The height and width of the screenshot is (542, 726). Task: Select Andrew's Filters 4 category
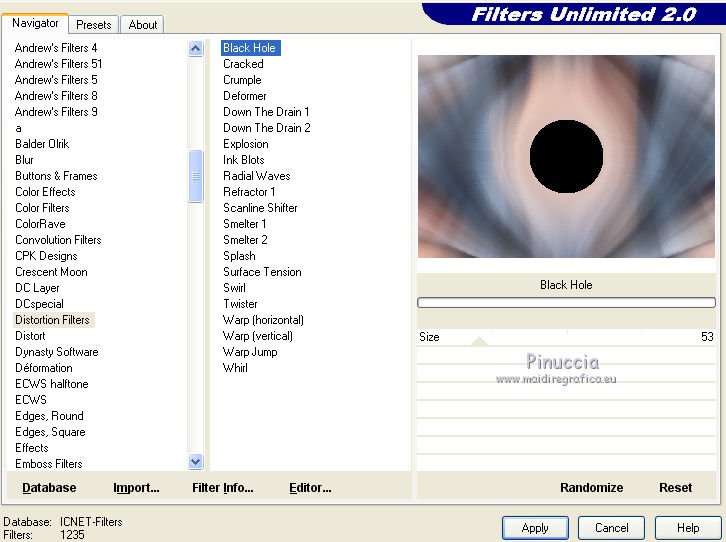point(56,48)
